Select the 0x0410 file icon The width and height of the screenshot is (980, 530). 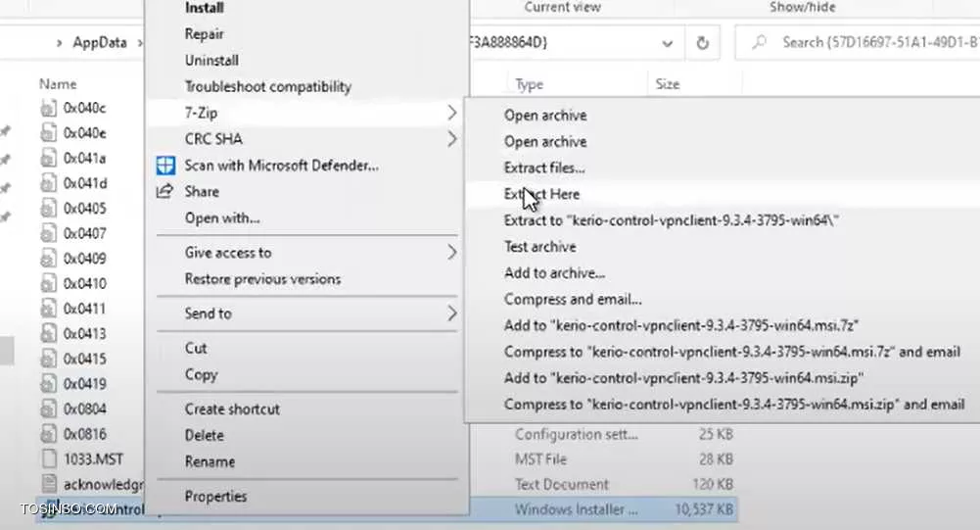(x=48, y=283)
